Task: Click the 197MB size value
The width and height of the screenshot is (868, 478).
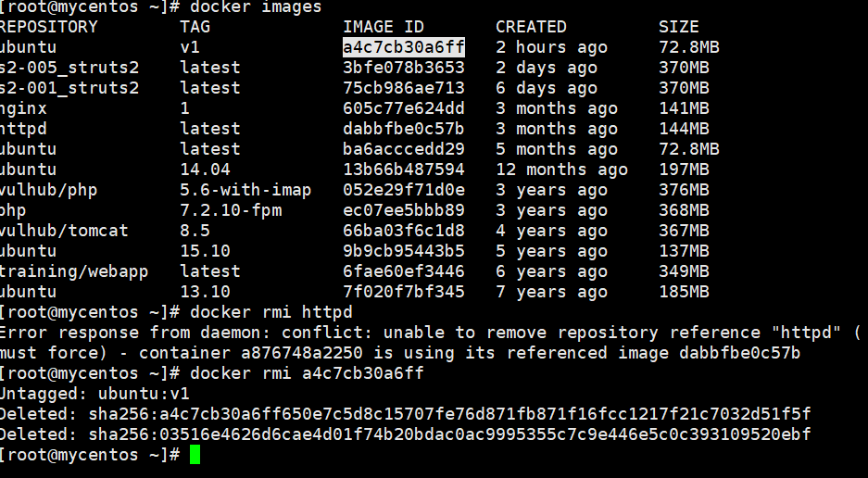Action: click(x=684, y=170)
